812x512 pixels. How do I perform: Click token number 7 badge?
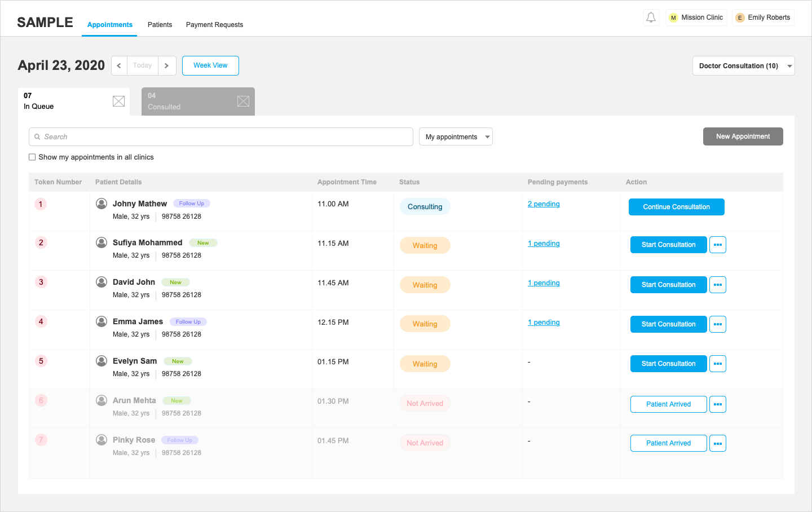41,440
